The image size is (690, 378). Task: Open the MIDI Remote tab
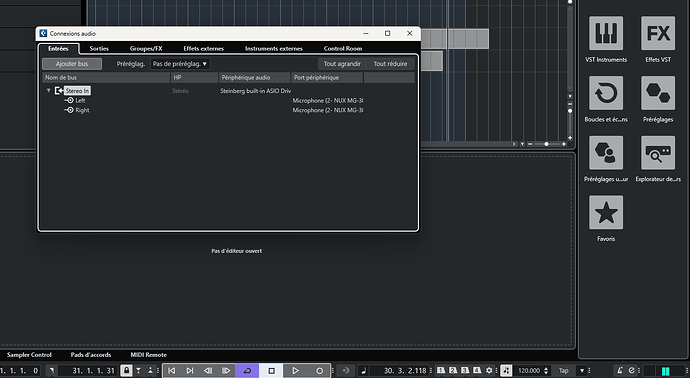pos(148,355)
